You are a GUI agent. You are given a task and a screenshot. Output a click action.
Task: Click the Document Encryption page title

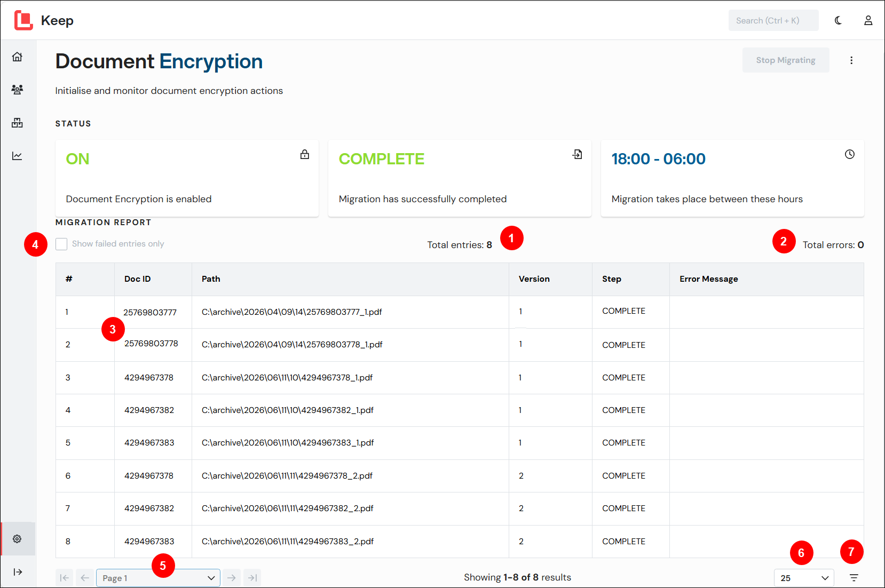coord(159,62)
